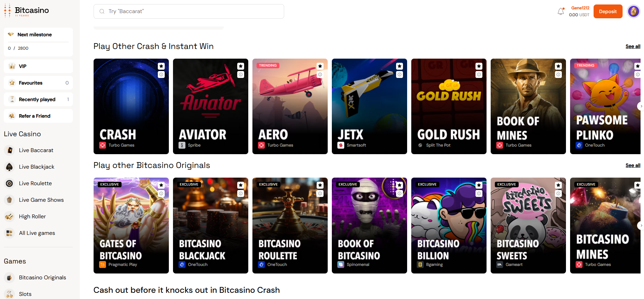
Task: Show next games in Crash & Instant Win
Action: click(x=640, y=106)
